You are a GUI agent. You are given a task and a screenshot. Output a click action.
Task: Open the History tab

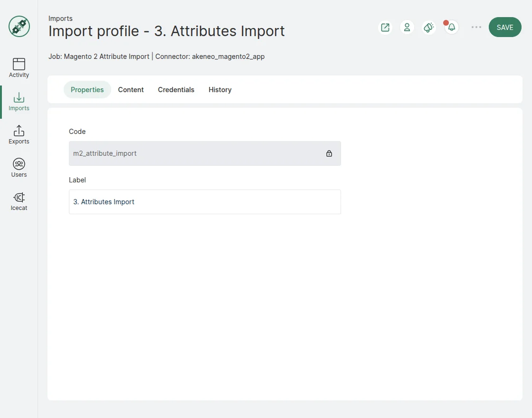(219, 89)
